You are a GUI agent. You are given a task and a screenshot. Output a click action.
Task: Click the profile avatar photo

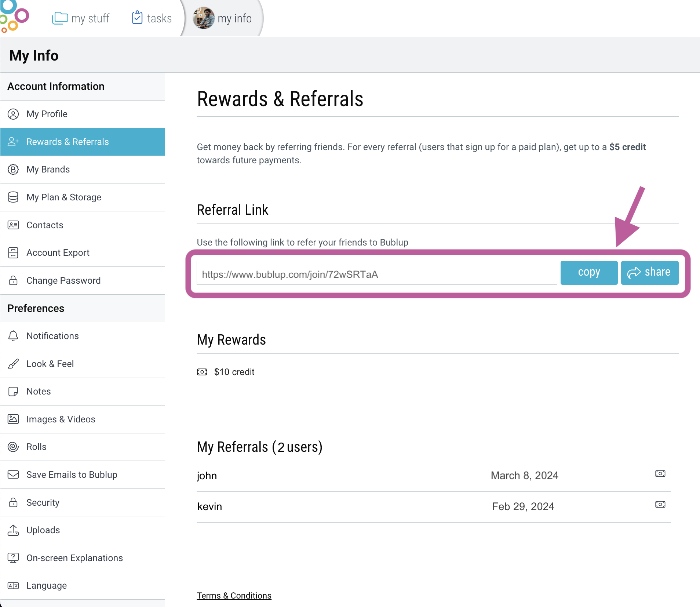pos(204,18)
